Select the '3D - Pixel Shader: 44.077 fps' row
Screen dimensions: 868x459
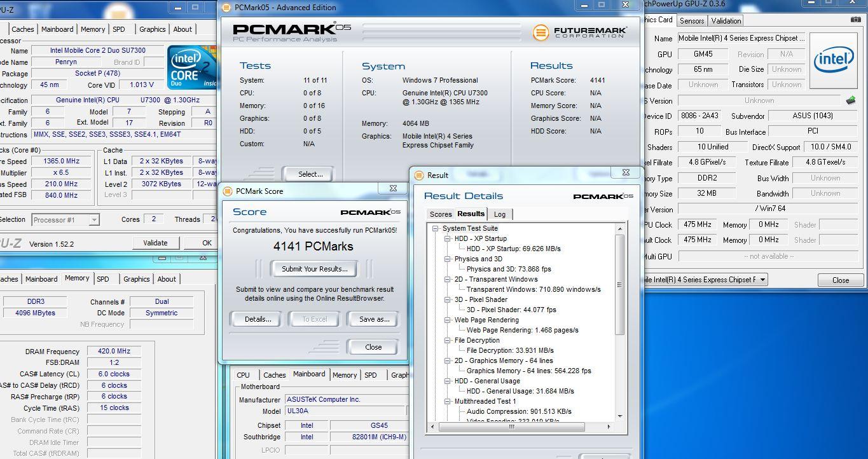point(511,310)
